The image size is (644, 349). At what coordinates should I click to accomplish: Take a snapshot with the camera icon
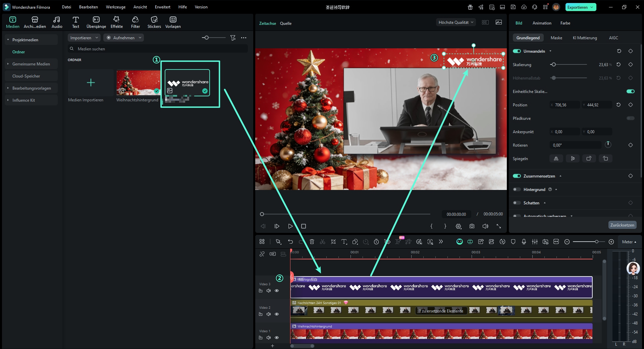point(472,226)
